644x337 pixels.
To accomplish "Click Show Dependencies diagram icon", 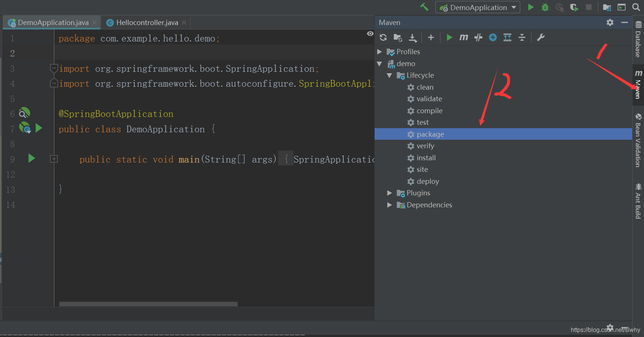I will click(507, 37).
